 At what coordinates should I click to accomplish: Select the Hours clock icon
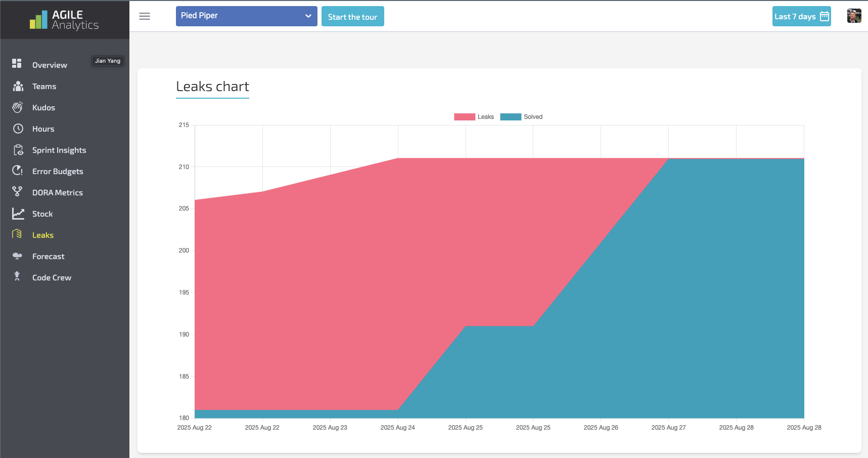click(x=18, y=129)
